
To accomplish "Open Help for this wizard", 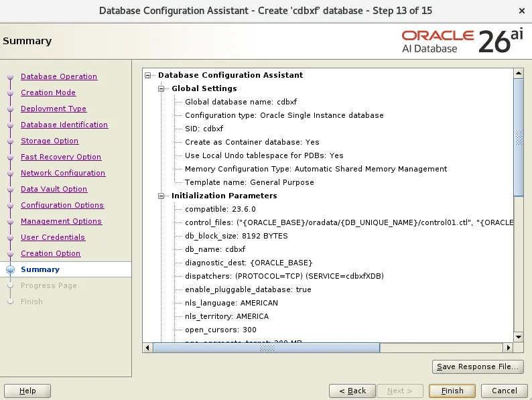I will tap(27, 391).
